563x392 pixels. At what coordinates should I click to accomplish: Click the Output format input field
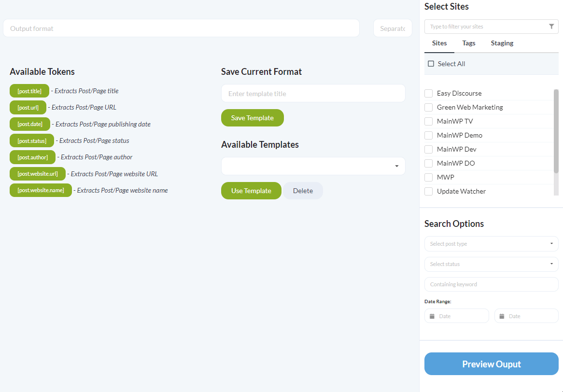point(181,28)
